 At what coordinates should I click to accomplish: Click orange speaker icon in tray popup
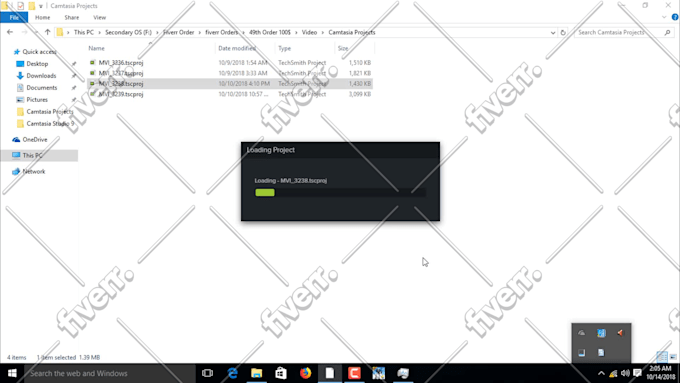[620, 333]
